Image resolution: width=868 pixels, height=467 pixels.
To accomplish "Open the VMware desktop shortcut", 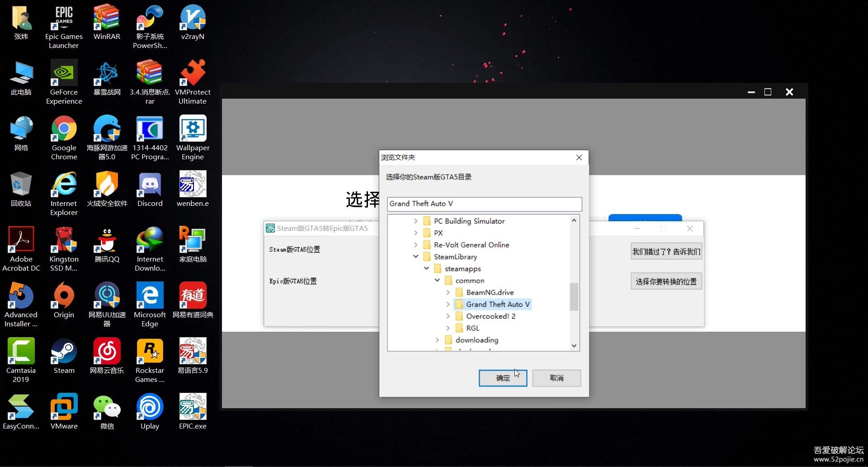I will click(x=64, y=412).
